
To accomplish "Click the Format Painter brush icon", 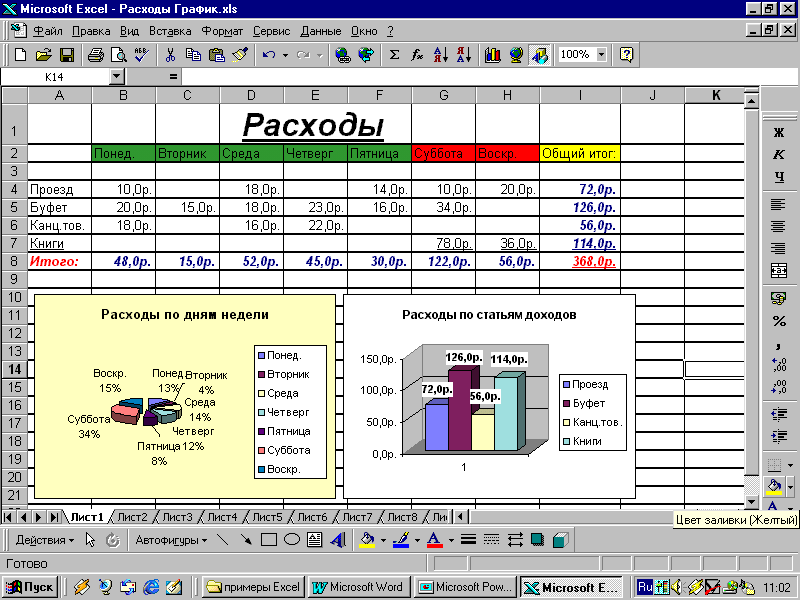I will point(240,55).
